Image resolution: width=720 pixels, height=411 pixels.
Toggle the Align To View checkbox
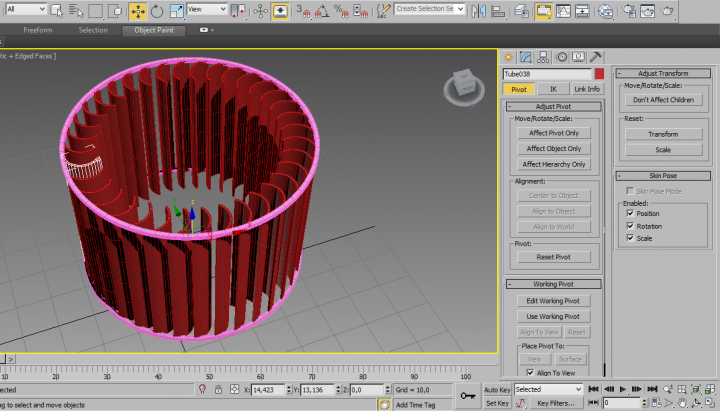(x=530, y=371)
